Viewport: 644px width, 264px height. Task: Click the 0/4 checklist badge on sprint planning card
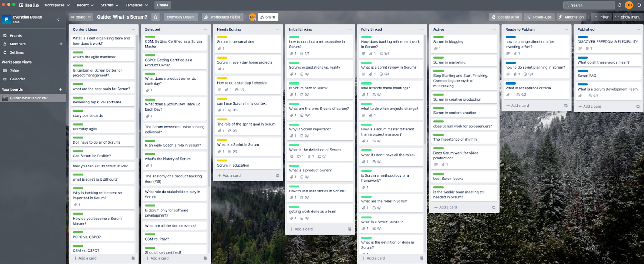point(528,74)
